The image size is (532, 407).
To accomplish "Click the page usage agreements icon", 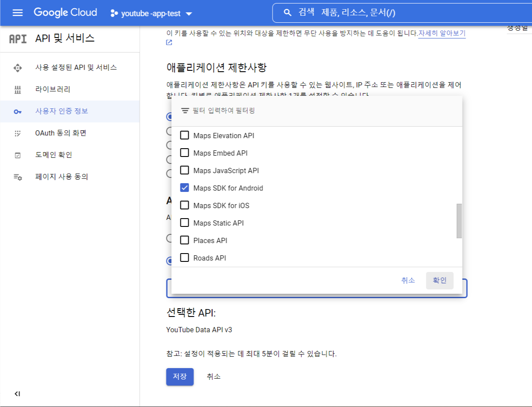I will tap(17, 177).
